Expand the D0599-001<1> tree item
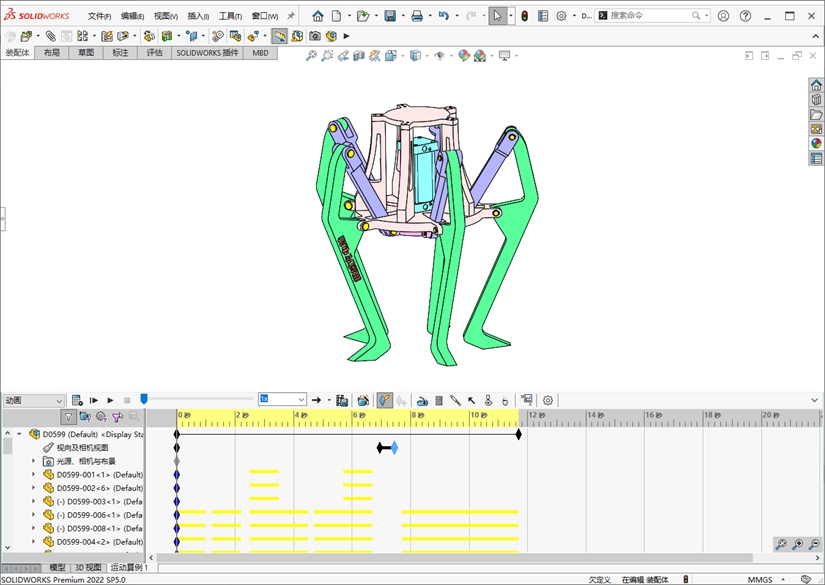 pos(33,475)
